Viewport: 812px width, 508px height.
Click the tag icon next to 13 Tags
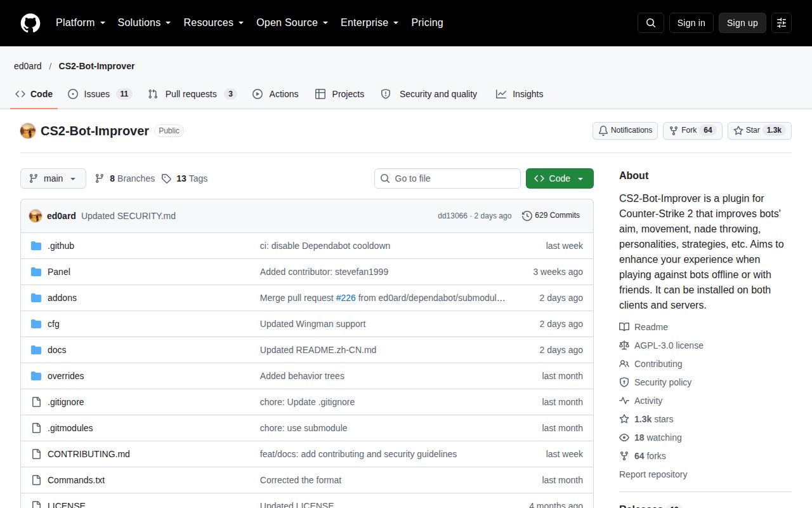166,178
